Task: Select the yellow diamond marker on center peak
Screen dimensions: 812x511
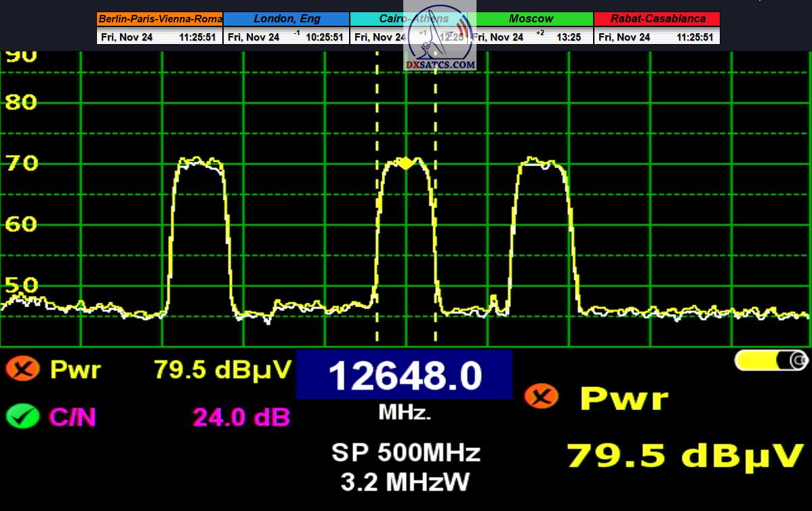Action: click(x=405, y=163)
